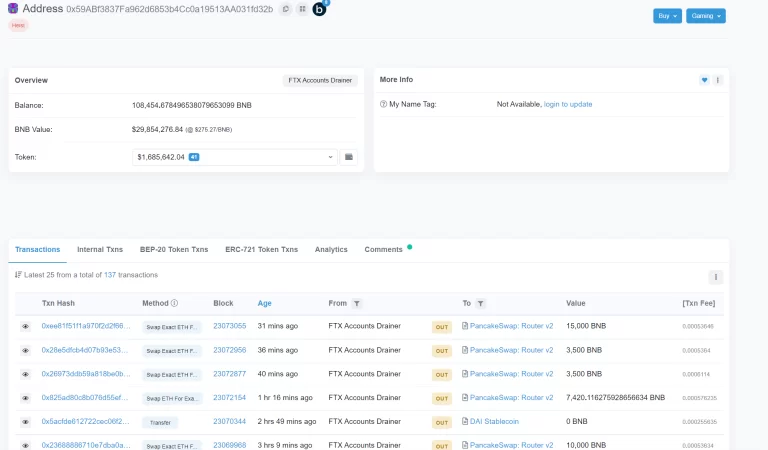The width and height of the screenshot is (768, 450).
Task: Preview first transaction via eye icon
Action: point(26,327)
